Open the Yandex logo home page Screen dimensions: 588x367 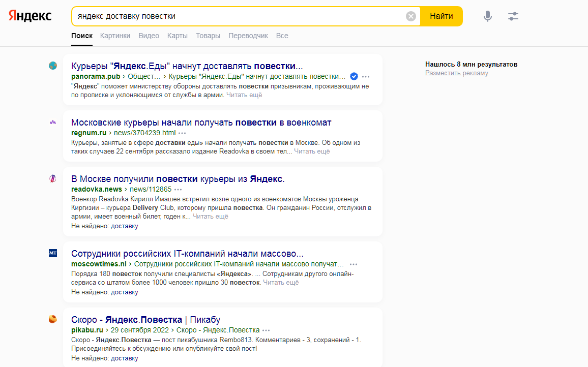pyautogui.click(x=30, y=16)
